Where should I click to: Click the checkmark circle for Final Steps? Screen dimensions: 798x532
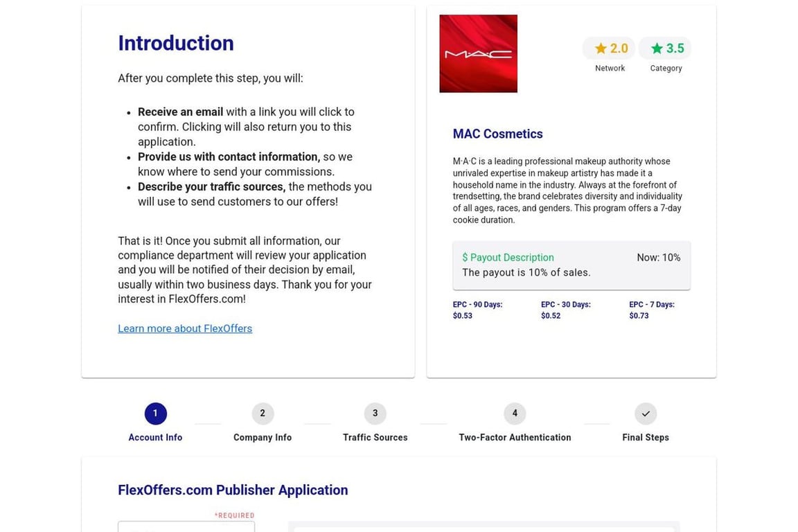(646, 414)
